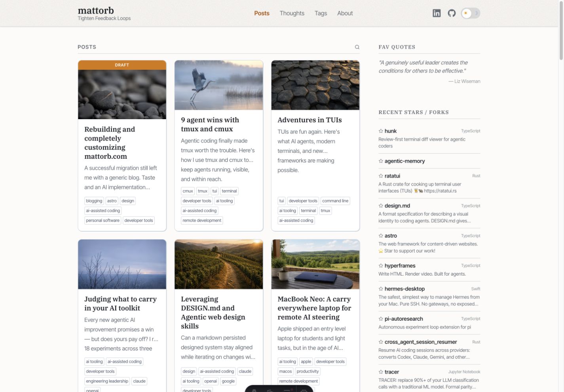The height and width of the screenshot is (392, 564).
Task: Click the star icon next to hunk
Action: pos(381,131)
